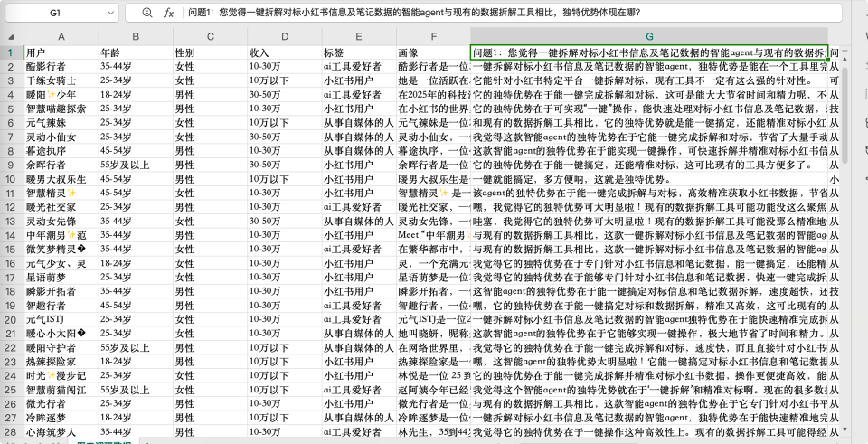Select column A header

tap(61, 36)
